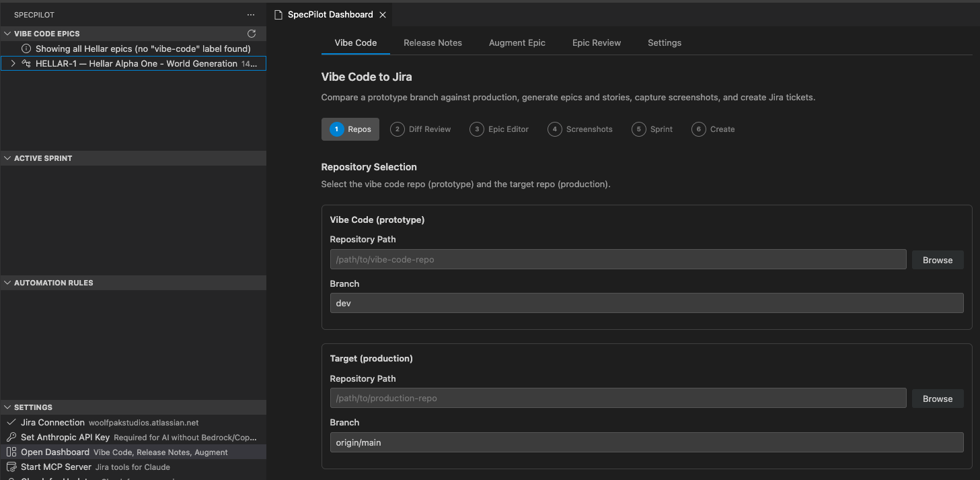The height and width of the screenshot is (480, 980).
Task: Focus the vibe code Repository Path field
Action: [618, 260]
